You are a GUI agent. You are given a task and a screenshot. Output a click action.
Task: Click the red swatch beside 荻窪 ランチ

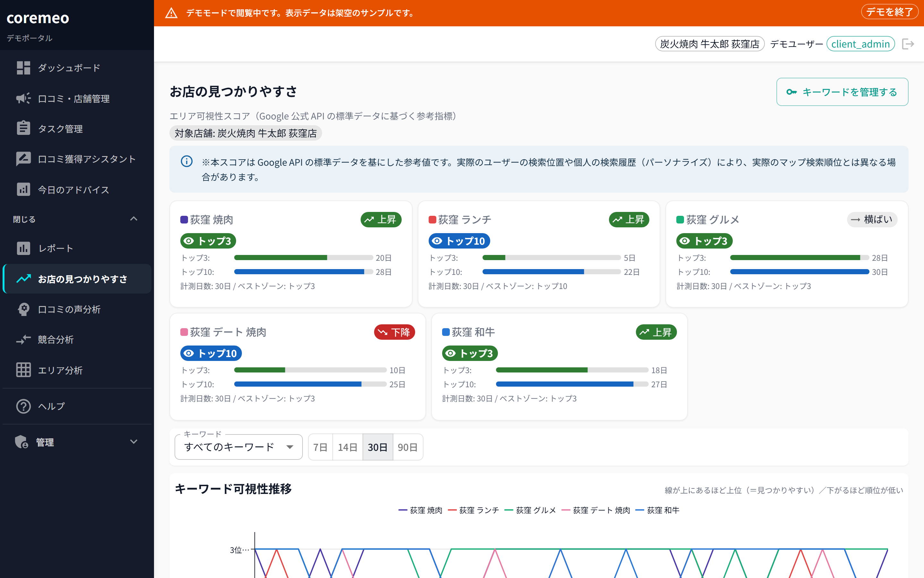click(x=432, y=219)
